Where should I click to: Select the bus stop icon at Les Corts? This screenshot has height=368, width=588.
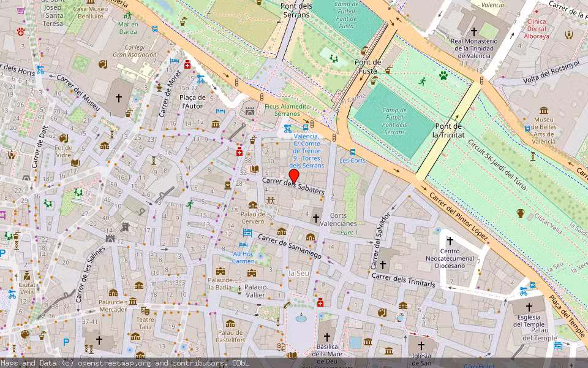click(x=352, y=151)
